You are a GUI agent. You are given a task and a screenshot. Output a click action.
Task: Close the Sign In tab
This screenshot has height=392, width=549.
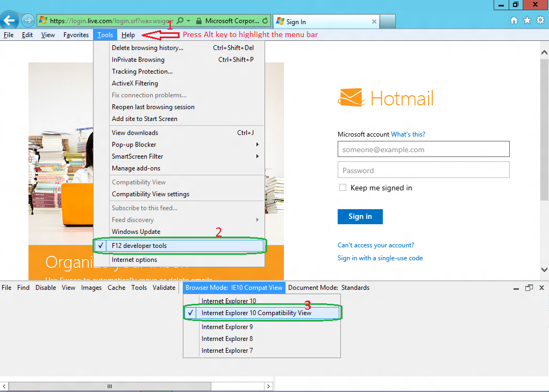point(374,22)
